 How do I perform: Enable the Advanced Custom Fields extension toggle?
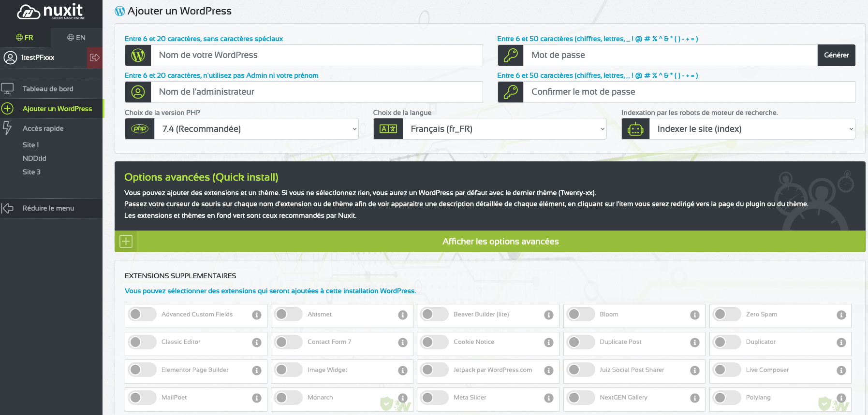142,315
